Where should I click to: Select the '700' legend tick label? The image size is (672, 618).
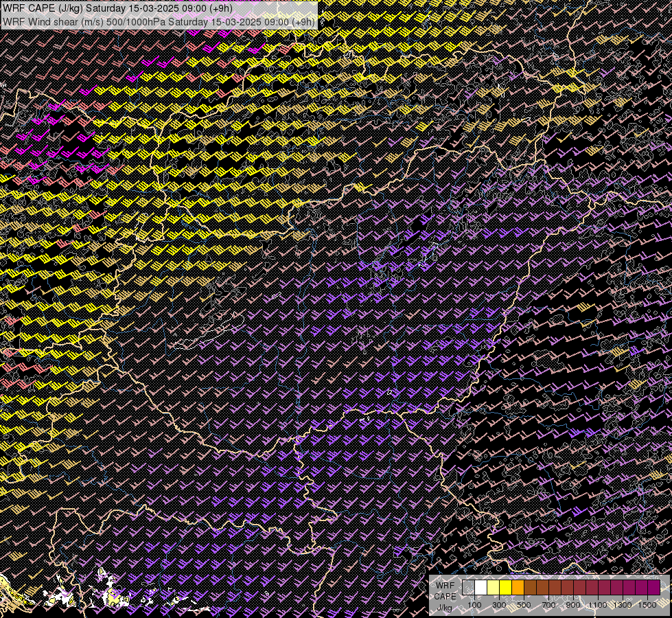(x=548, y=605)
